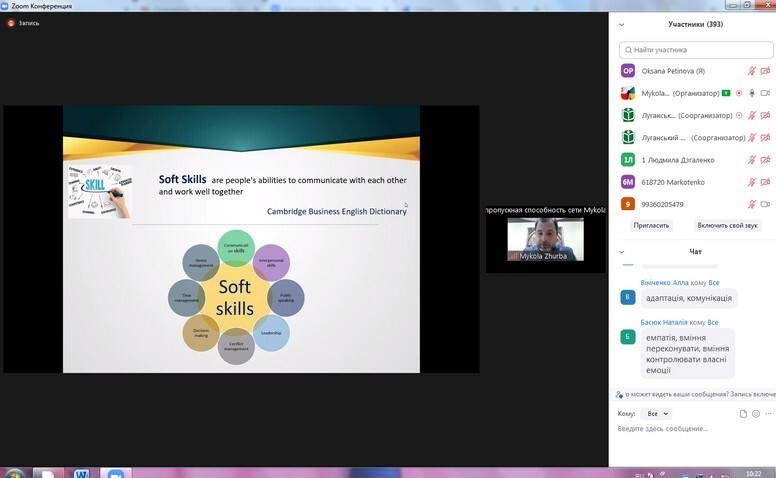Open the chat's three-dot more options menu
The height and width of the screenshot is (478, 776).
click(768, 414)
